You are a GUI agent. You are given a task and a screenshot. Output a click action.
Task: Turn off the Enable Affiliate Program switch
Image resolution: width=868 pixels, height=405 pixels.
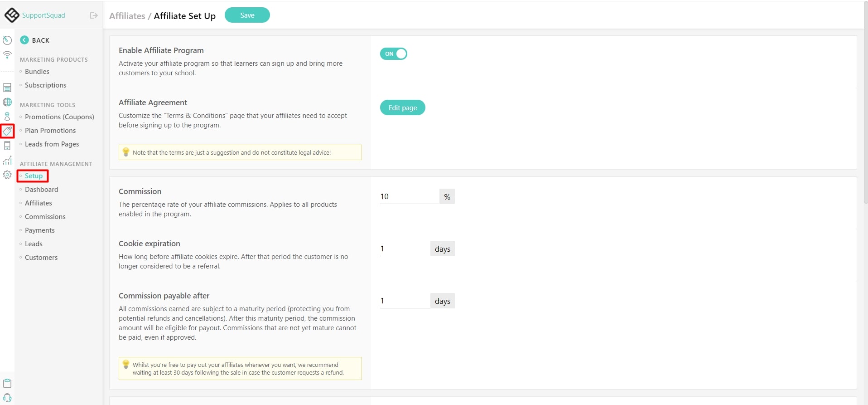(x=393, y=54)
